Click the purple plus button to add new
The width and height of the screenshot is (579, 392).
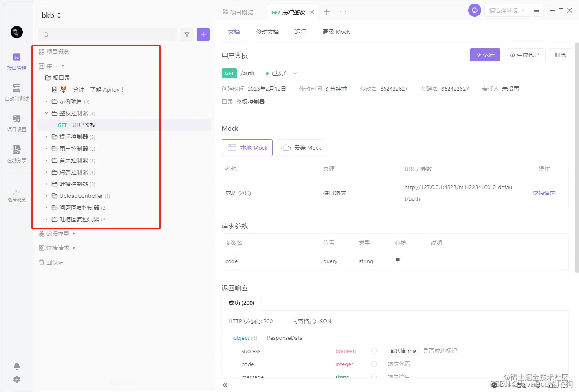(x=203, y=35)
